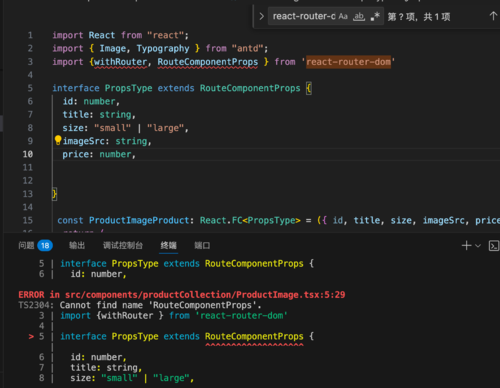This screenshot has height=388, width=500.
Task: Create a new terminal with plus icon
Action: click(x=466, y=246)
